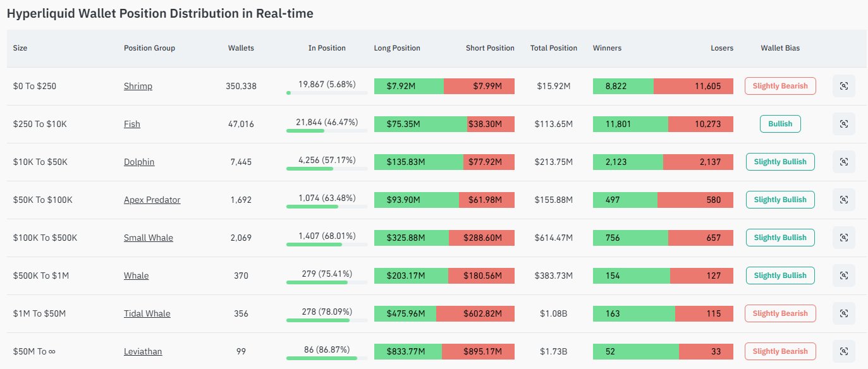Viewport: 868px width, 369px height.
Task: Click the green $833.77M long position bar
Action: click(408, 351)
